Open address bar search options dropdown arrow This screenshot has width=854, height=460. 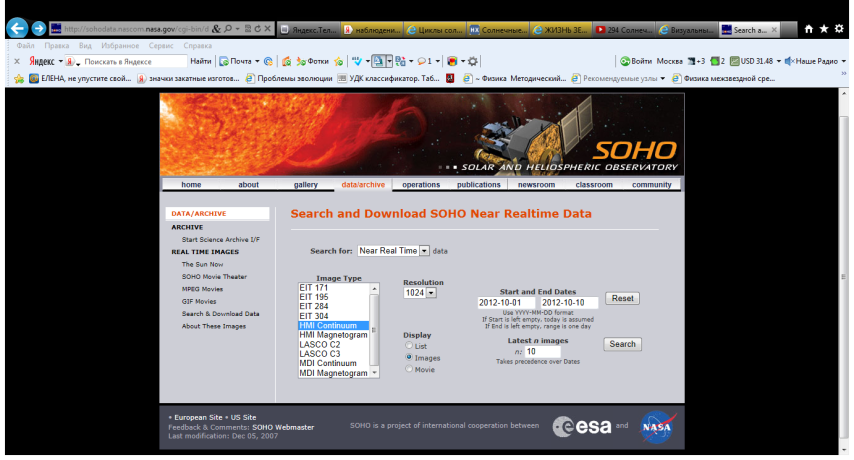point(237,29)
